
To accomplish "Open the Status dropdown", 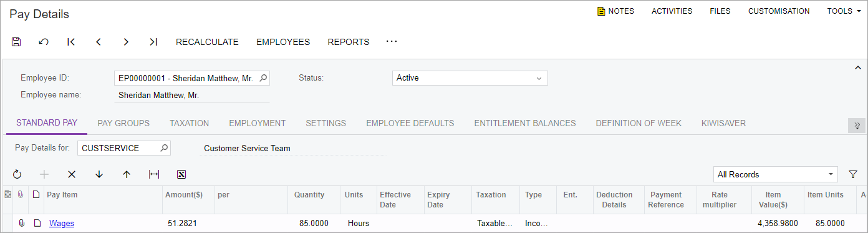I will 470,78.
